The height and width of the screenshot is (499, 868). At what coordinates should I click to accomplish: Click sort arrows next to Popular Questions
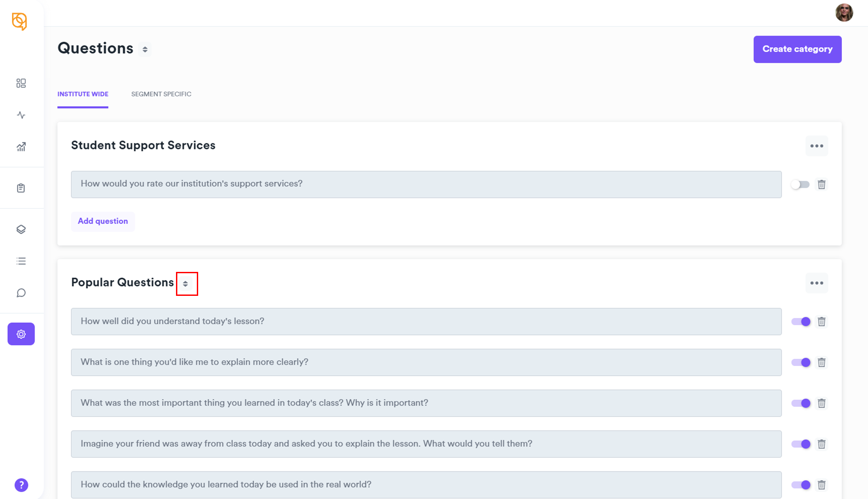(x=186, y=283)
